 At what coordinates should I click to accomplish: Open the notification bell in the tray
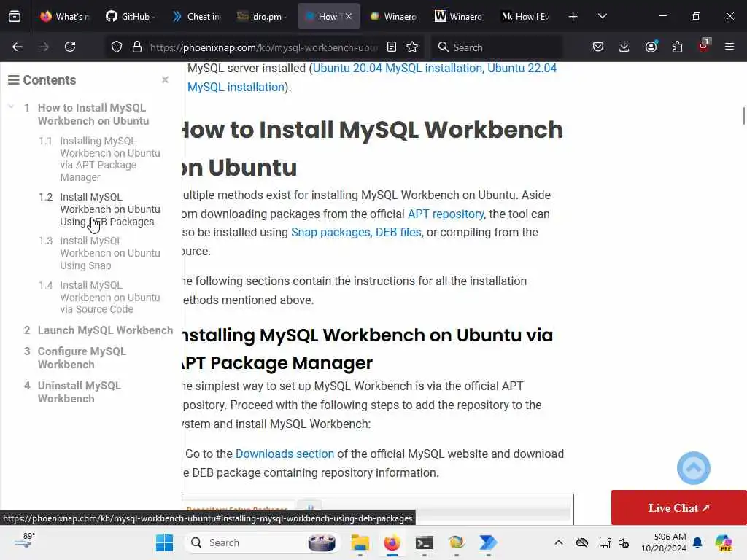tap(697, 542)
